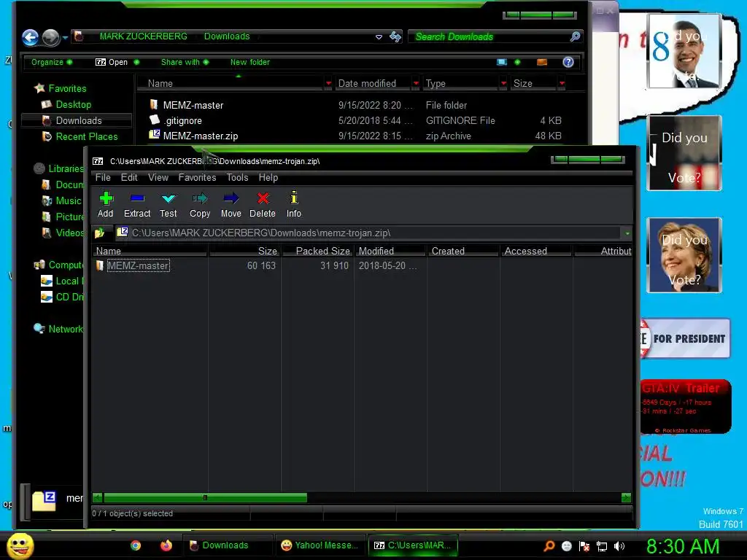The height and width of the screenshot is (560, 747).
Task: Click the 7-Zip scrollbar right arrow
Action: pyautogui.click(x=627, y=497)
